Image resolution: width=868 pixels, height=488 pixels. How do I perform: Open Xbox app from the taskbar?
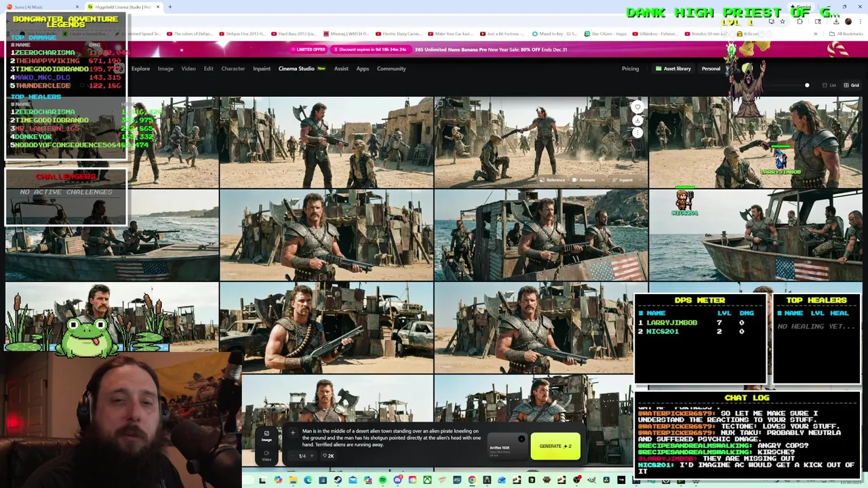[427, 480]
